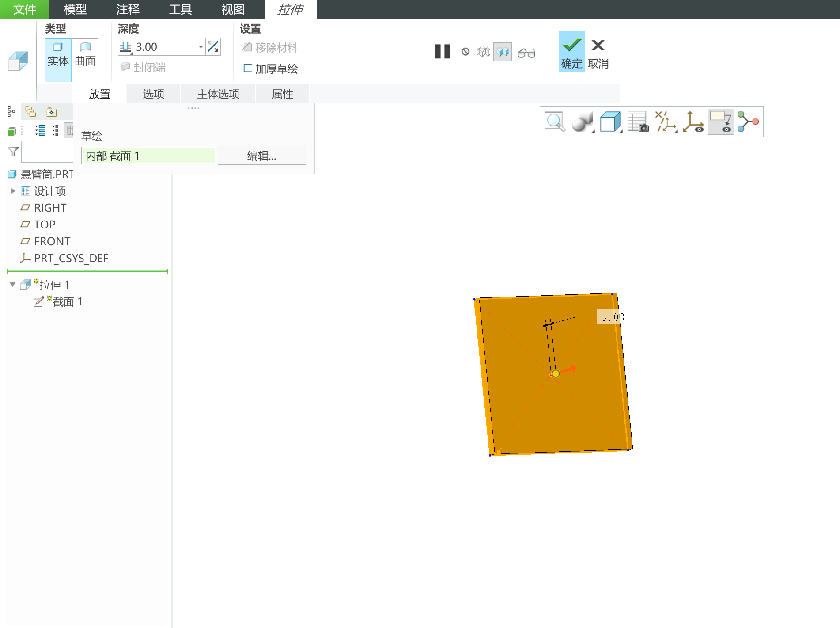Click the collapse-all tree icon
Image resolution: width=840 pixels, height=628 pixels.
click(x=55, y=130)
